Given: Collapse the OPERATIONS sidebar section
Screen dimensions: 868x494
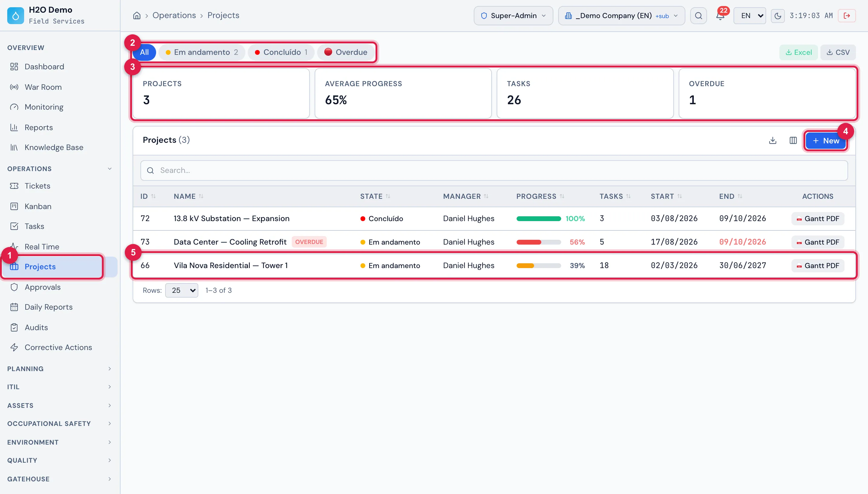Looking at the screenshot, I should [x=60, y=169].
